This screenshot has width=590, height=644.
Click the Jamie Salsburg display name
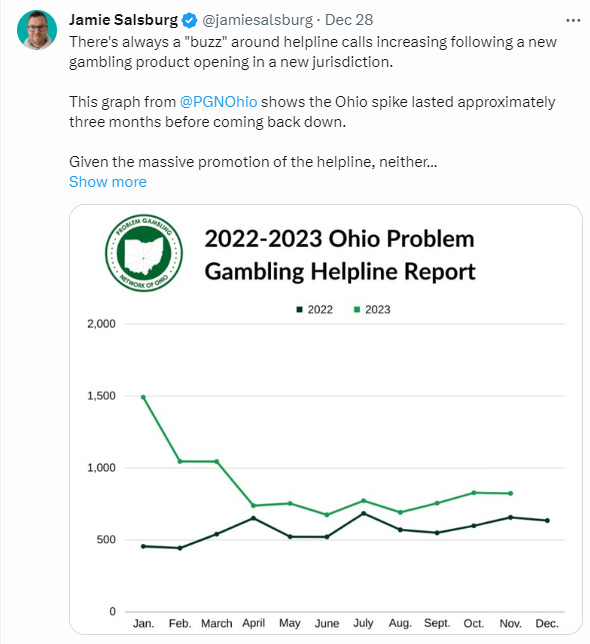coord(123,20)
